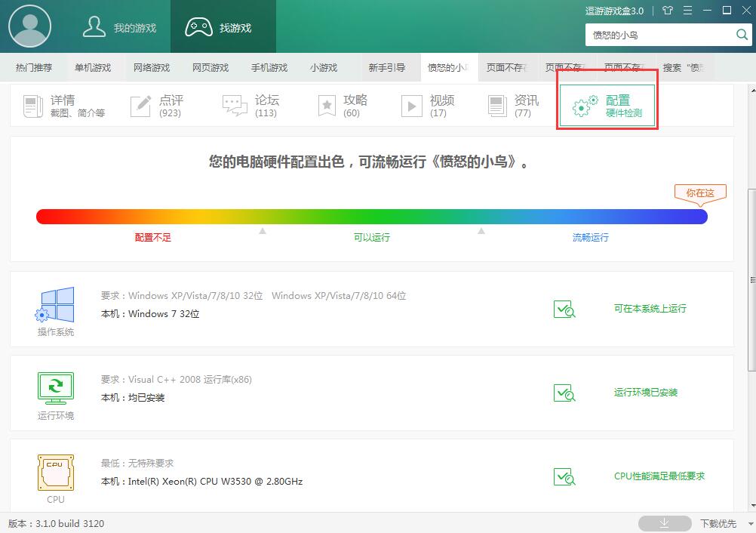Switch to the 新手引导 tab

coord(388,66)
